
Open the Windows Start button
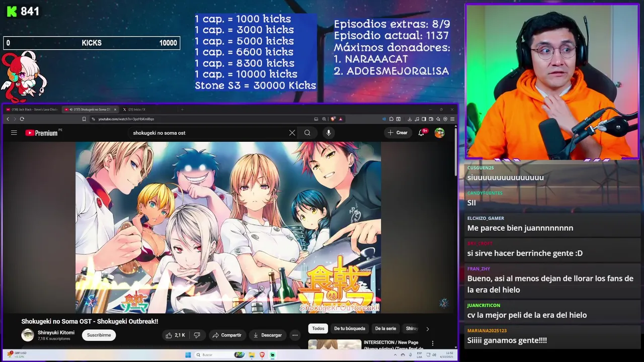(x=188, y=355)
